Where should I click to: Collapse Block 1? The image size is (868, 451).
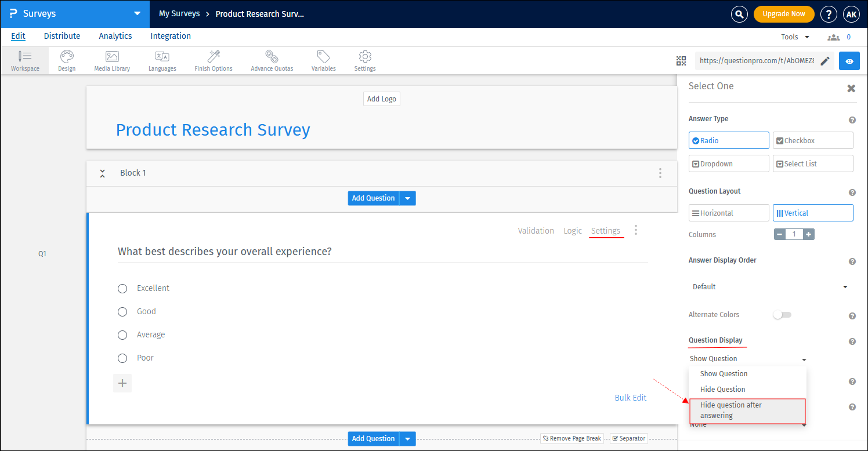(x=102, y=173)
